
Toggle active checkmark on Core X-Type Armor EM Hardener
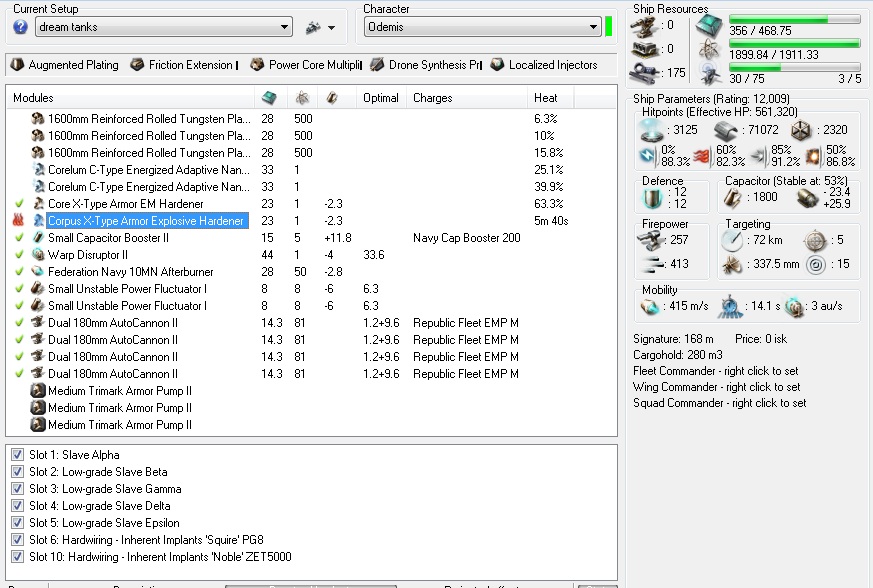point(19,204)
